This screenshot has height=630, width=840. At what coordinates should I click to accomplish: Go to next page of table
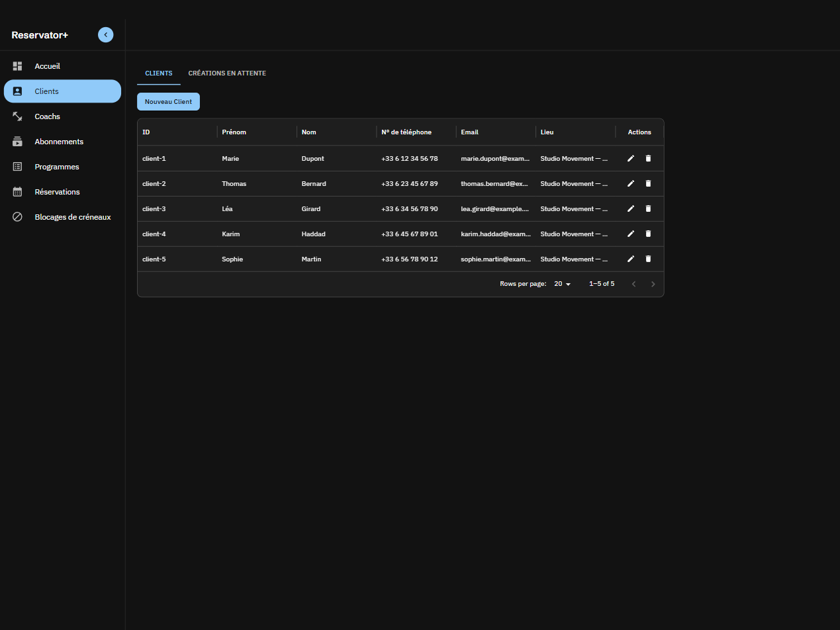[653, 284]
